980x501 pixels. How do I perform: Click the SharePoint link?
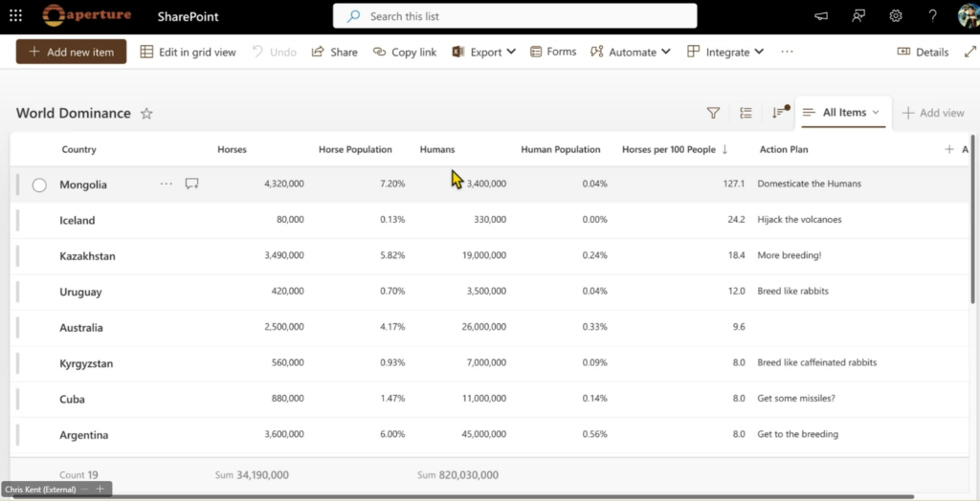pyautogui.click(x=189, y=17)
